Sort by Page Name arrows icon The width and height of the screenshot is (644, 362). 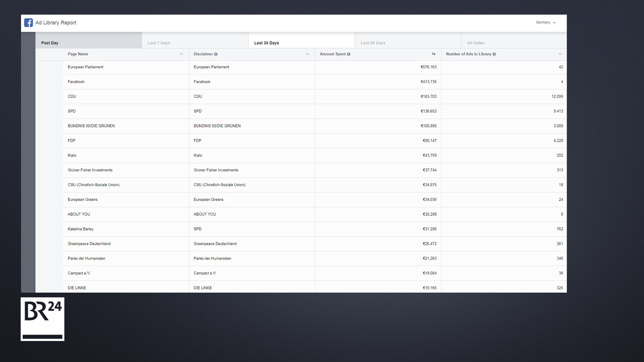[x=181, y=54]
